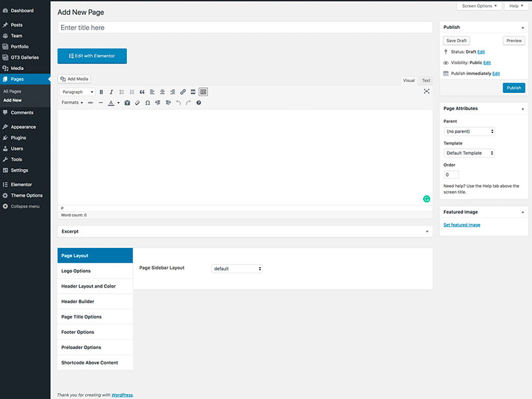The height and width of the screenshot is (399, 532).
Task: Open the Page Sidebar Layout dropdown
Action: (x=237, y=268)
